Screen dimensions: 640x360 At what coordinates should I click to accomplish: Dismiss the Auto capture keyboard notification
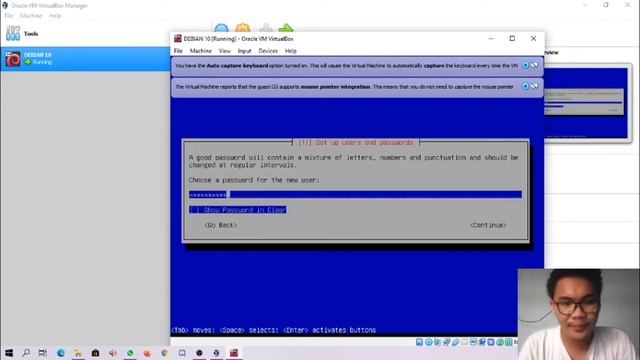[x=526, y=65]
